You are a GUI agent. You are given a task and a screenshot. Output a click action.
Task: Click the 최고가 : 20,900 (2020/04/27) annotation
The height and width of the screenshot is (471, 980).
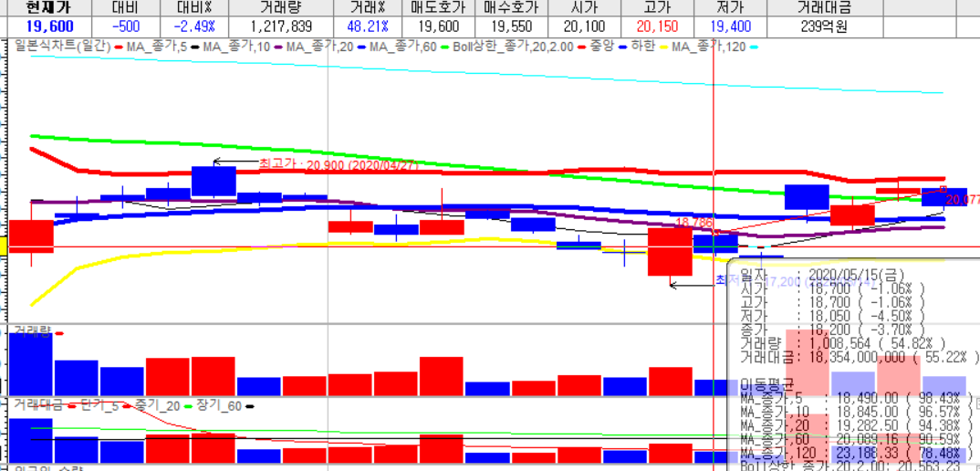coord(339,164)
